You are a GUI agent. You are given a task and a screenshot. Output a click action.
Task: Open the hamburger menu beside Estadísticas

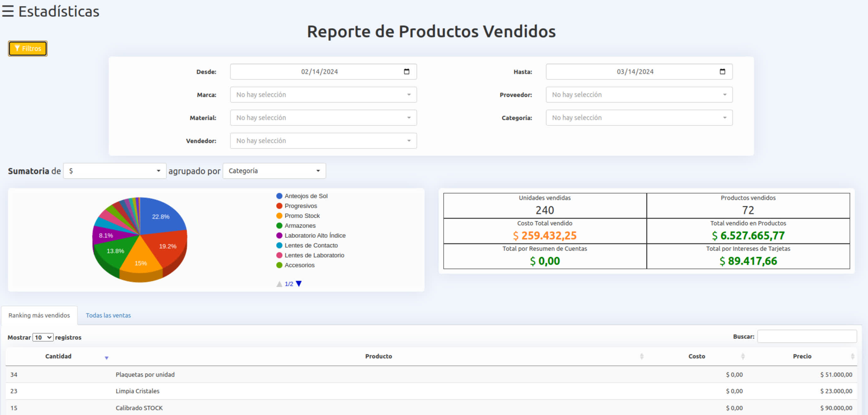pyautogui.click(x=8, y=11)
